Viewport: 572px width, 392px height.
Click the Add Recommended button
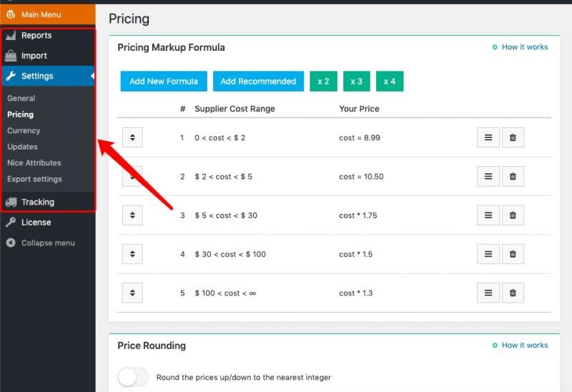[x=258, y=82]
